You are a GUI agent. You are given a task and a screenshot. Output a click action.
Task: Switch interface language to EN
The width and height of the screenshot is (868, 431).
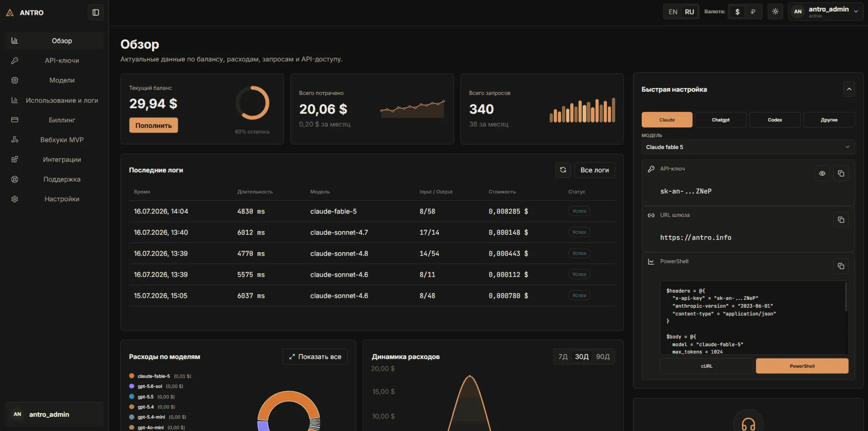673,11
